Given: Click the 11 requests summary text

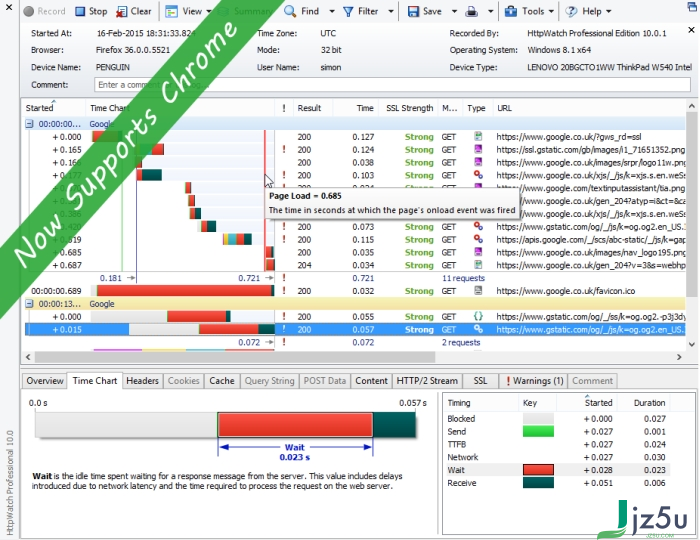Looking at the screenshot, I should point(463,278).
